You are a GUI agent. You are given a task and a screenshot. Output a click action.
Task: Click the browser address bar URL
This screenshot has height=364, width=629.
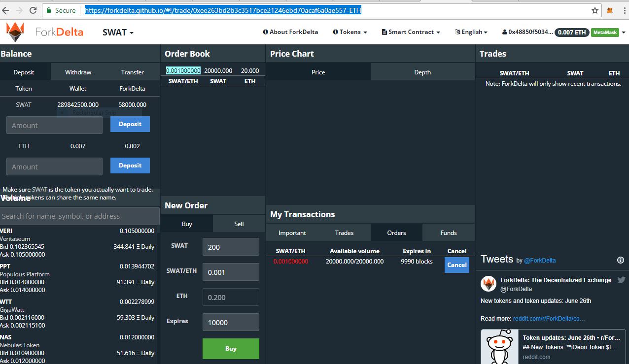point(223,10)
